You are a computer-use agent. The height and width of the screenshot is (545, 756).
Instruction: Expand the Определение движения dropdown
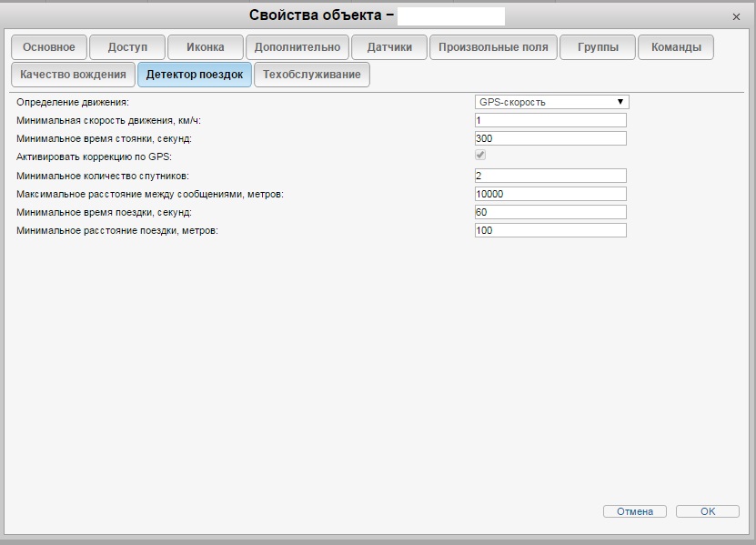[551, 102]
